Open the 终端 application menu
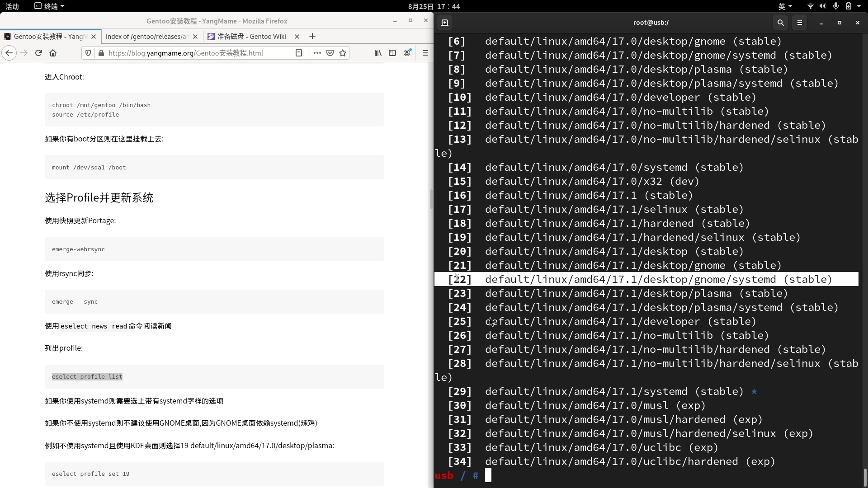 coord(50,6)
